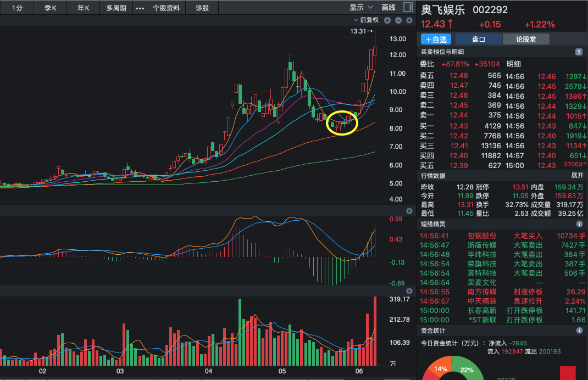Switch to 多周期 view
The height and width of the screenshot is (380, 588).
117,8
